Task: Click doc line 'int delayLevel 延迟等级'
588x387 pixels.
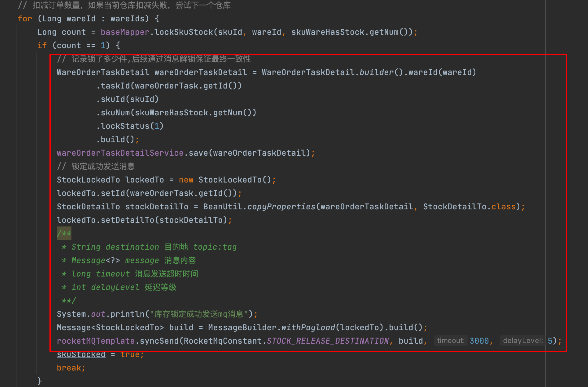Action: click(x=124, y=287)
